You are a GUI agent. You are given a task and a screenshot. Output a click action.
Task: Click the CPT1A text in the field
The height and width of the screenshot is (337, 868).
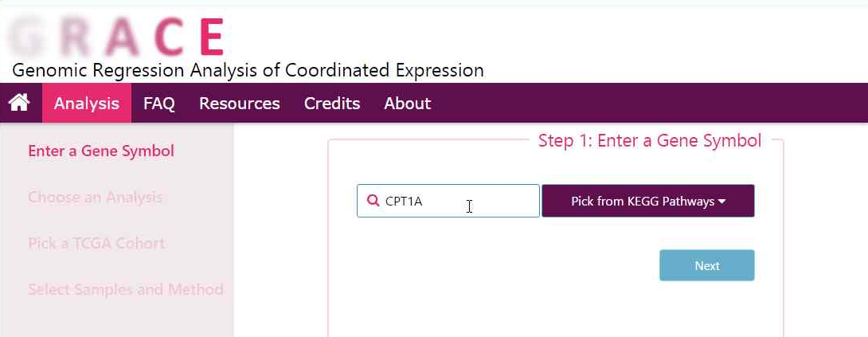click(x=404, y=202)
